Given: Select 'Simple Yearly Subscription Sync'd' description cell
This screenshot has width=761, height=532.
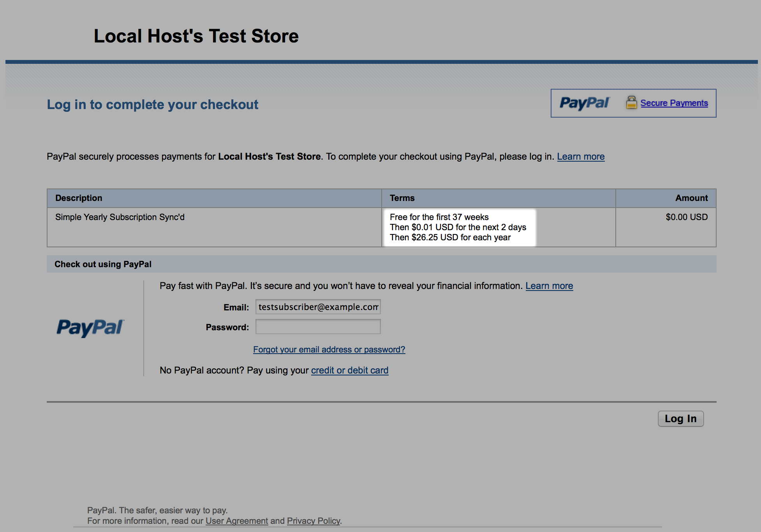Looking at the screenshot, I should tap(214, 227).
